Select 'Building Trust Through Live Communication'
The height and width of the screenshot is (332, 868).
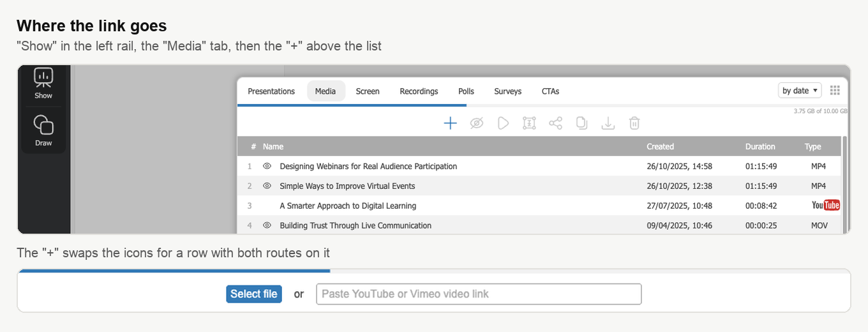(x=355, y=225)
